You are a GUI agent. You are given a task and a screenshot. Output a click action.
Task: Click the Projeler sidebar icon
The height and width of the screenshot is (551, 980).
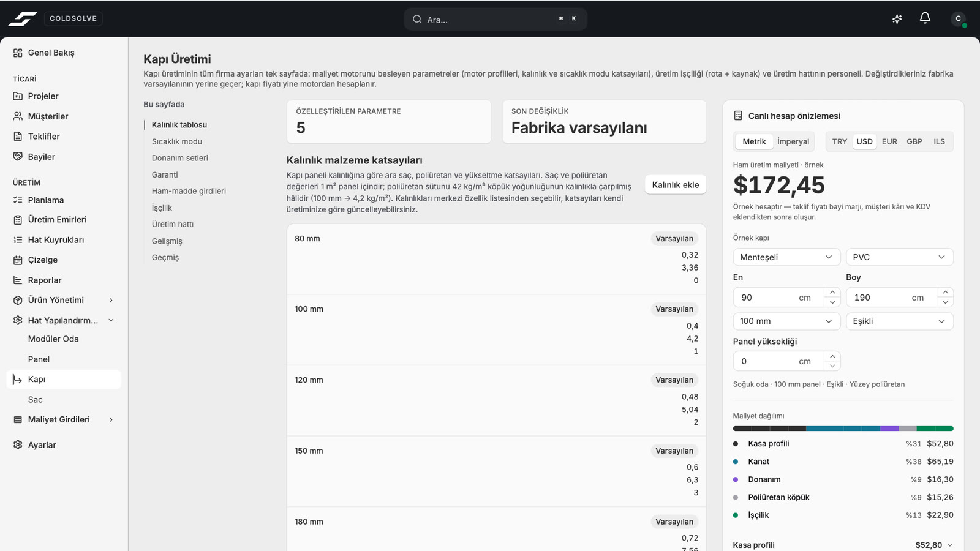18,96
